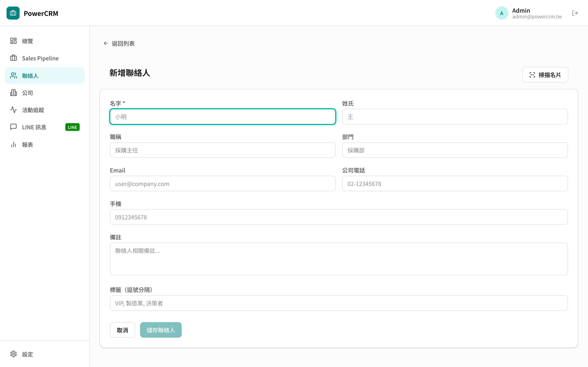This screenshot has height=367, width=588.
Task: Click the 儲存聯絡人 save button
Action: click(161, 330)
